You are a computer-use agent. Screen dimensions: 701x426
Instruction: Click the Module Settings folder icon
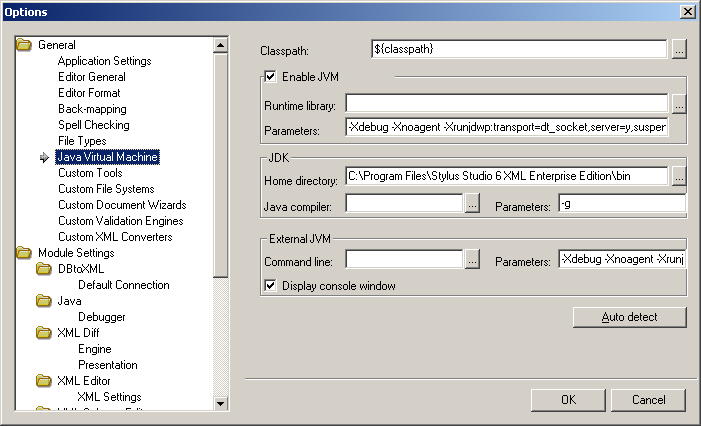pyautogui.click(x=24, y=253)
